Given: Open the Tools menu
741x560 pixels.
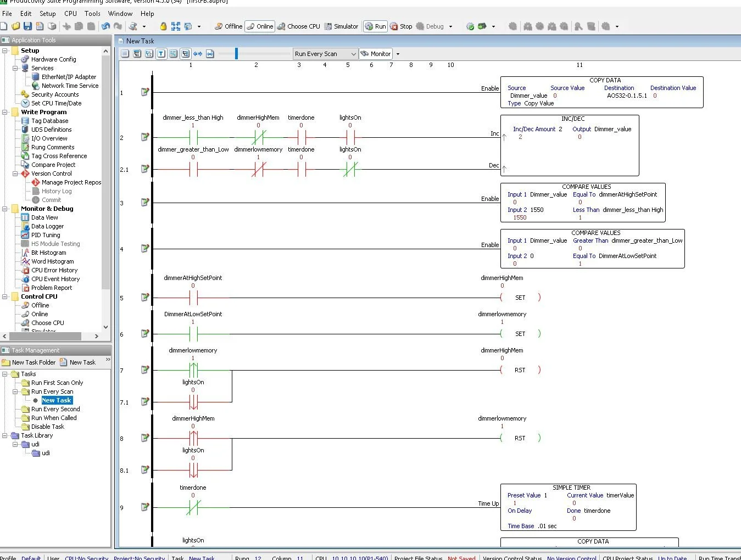Looking at the screenshot, I should tap(92, 14).
